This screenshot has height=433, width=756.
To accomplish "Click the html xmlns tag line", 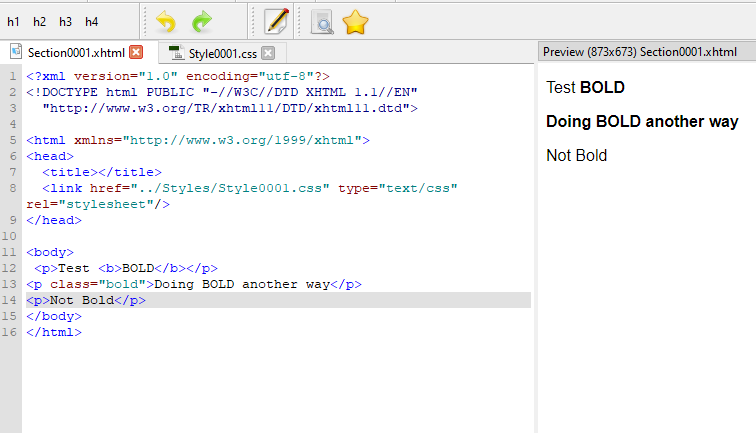I will 198,140.
